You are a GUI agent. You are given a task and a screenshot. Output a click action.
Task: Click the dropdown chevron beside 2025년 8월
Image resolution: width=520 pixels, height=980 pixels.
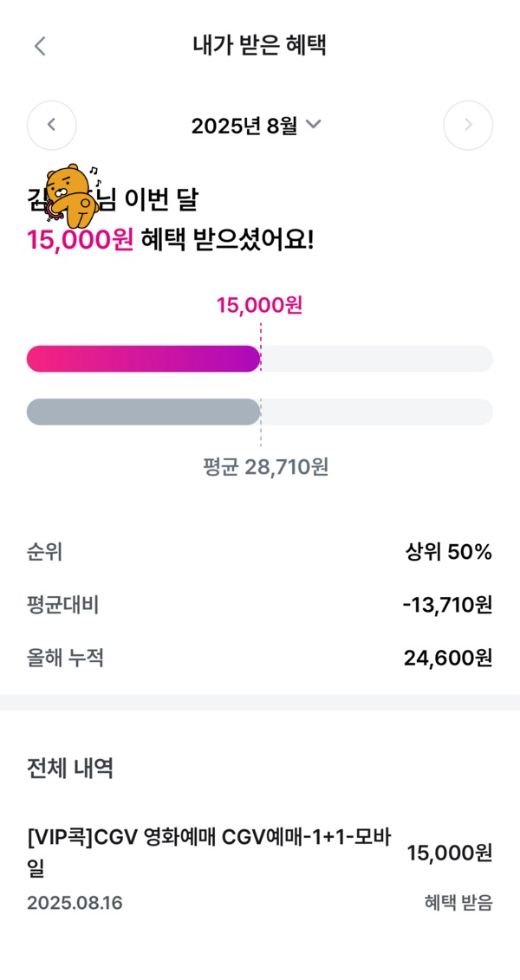coord(313,125)
